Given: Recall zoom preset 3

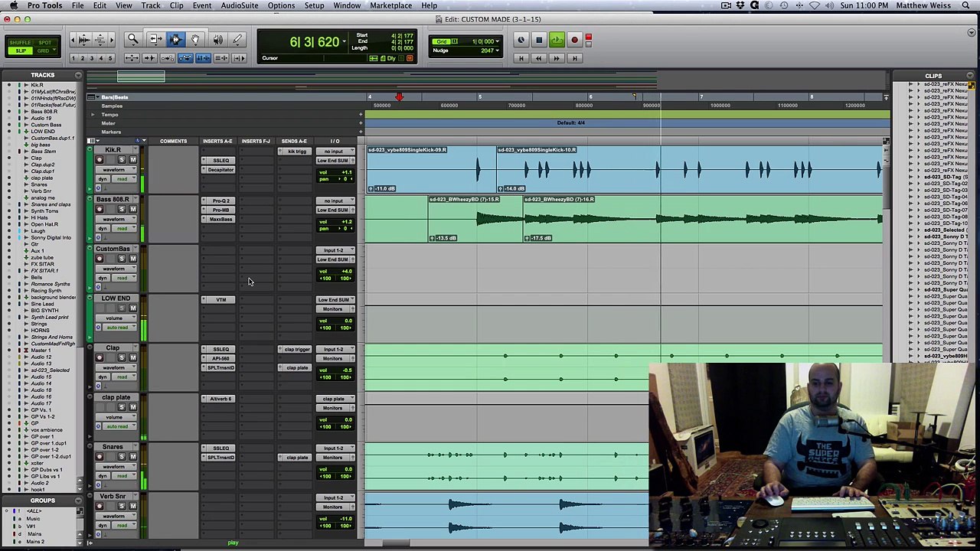Looking at the screenshot, I should pyautogui.click(x=92, y=59).
